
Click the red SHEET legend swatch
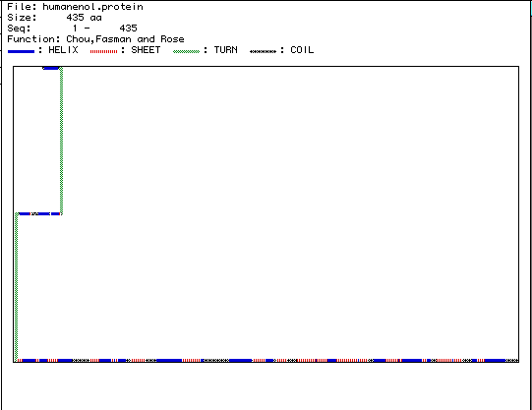[104, 51]
